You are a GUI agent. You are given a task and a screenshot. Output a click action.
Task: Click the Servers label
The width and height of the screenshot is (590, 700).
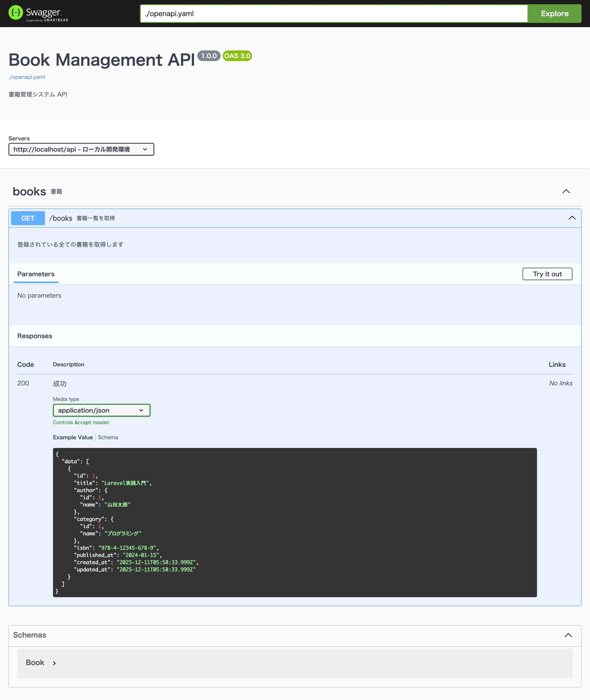coord(19,138)
